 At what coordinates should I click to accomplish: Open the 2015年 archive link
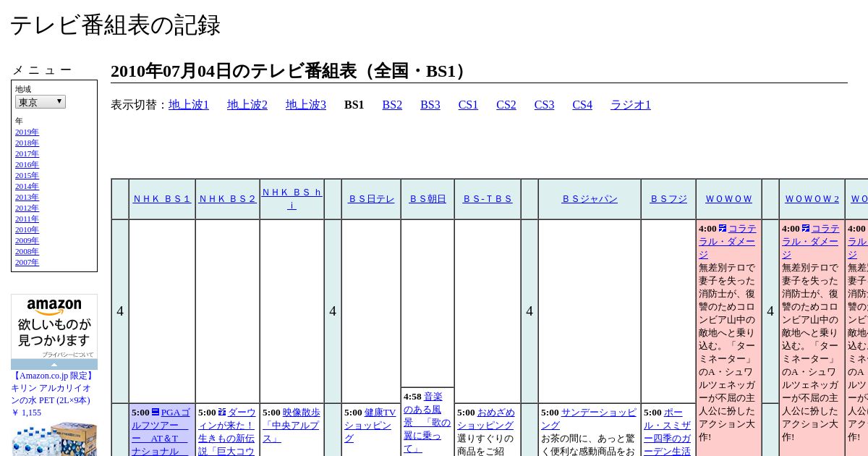(x=27, y=176)
